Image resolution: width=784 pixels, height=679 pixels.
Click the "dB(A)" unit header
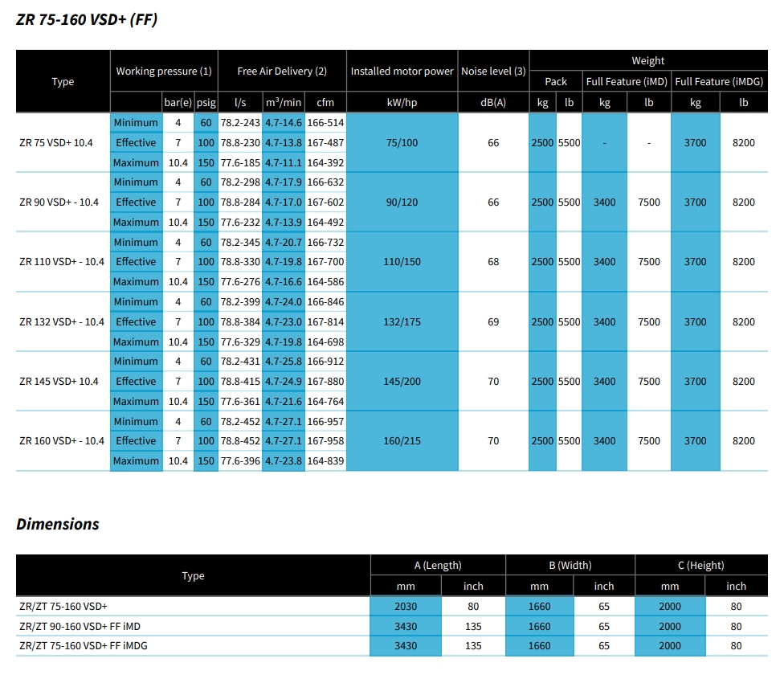click(493, 103)
